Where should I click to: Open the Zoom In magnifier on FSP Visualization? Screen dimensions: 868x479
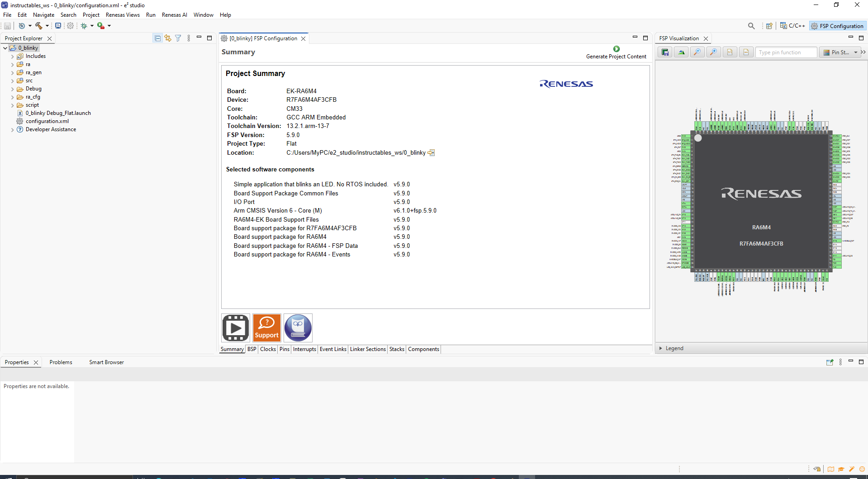click(713, 52)
